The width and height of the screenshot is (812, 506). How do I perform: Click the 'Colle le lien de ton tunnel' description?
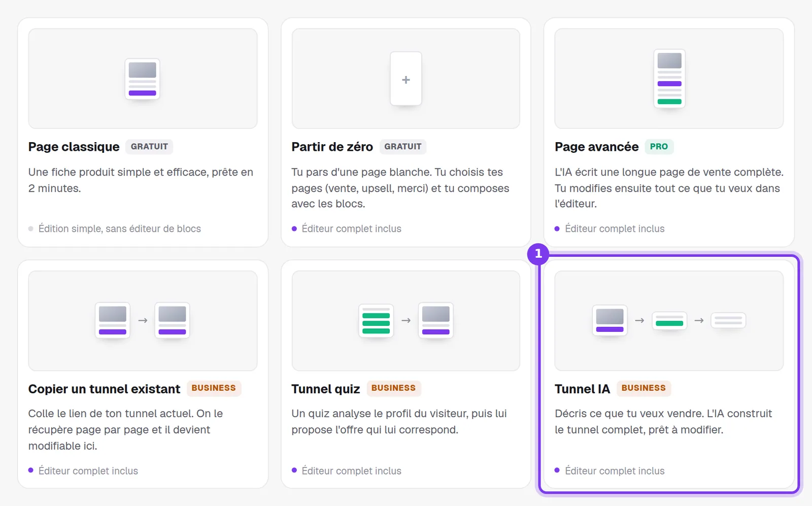125,430
